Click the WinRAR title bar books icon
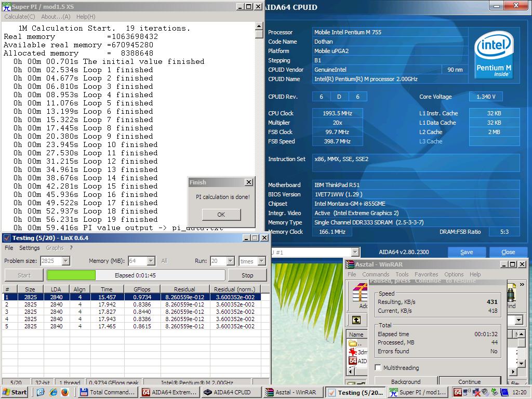Screen dimensions: 532x399 [350, 264]
